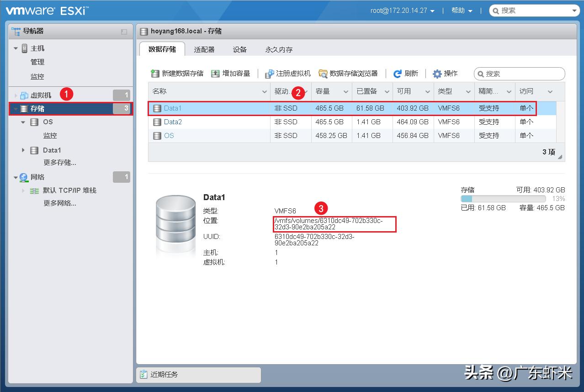This screenshot has height=392, width=584.
Task: Select the 注册虚拟机 icon
Action: coord(269,73)
